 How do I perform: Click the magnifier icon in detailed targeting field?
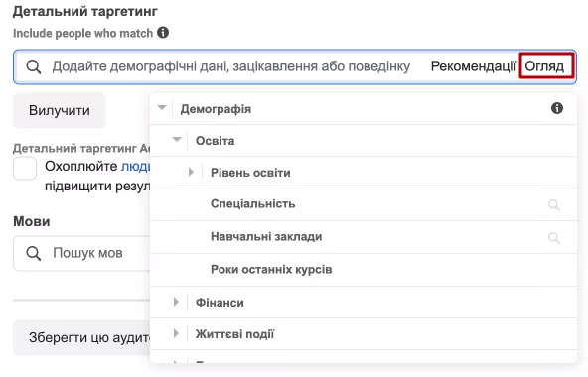point(34,66)
